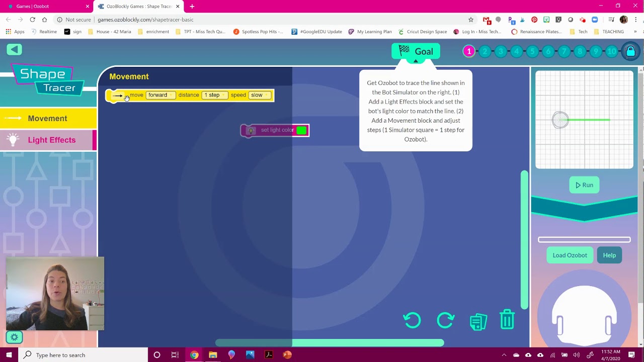Open the Goal flag panel
This screenshot has height=362, width=644.
(x=416, y=51)
